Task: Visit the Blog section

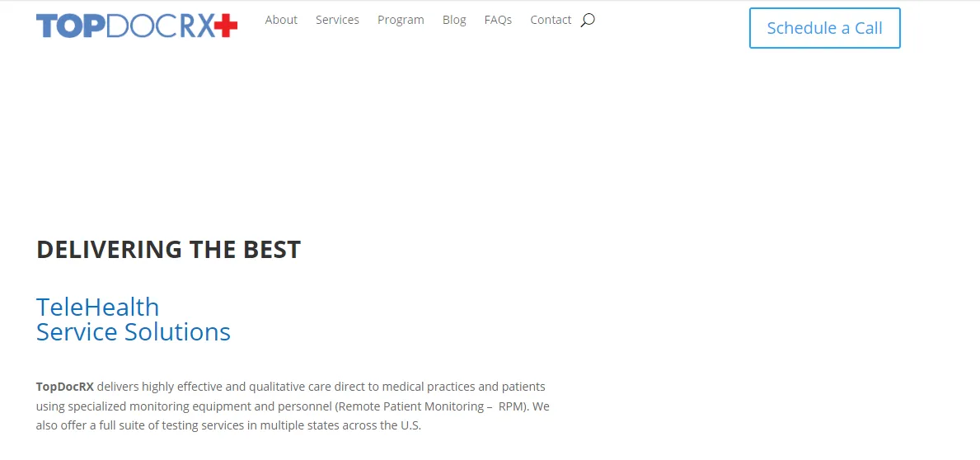Action: [x=454, y=20]
